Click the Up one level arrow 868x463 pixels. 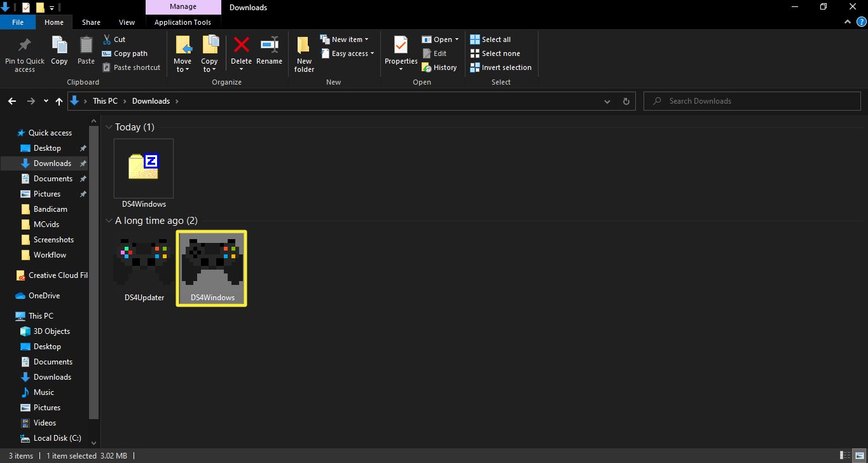(59, 101)
